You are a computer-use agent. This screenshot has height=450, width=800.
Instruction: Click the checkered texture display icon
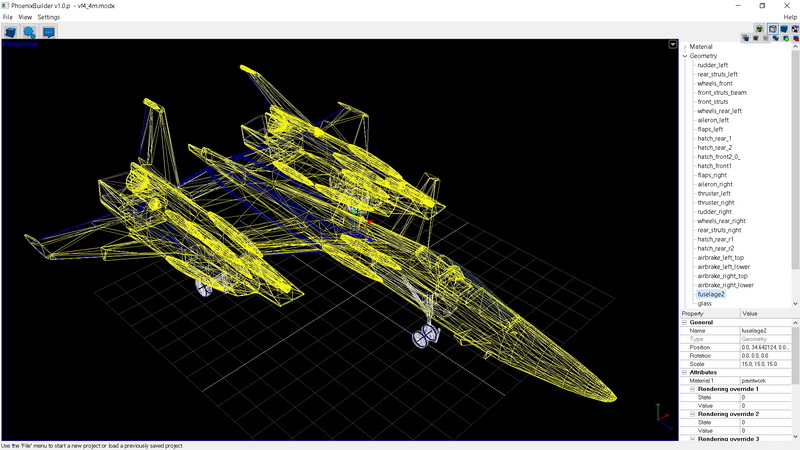click(x=796, y=29)
